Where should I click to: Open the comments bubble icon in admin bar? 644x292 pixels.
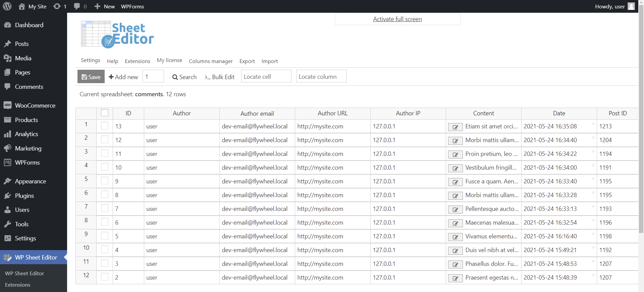77,6
